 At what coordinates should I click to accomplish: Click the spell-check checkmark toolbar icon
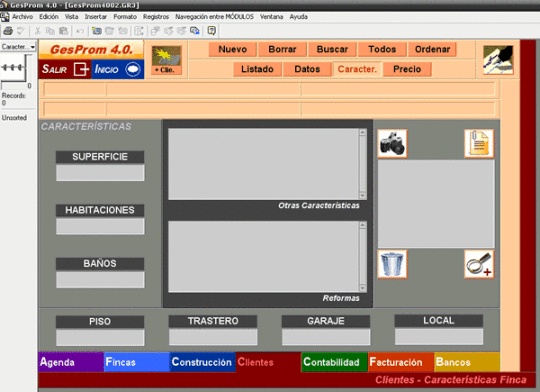click(21, 31)
